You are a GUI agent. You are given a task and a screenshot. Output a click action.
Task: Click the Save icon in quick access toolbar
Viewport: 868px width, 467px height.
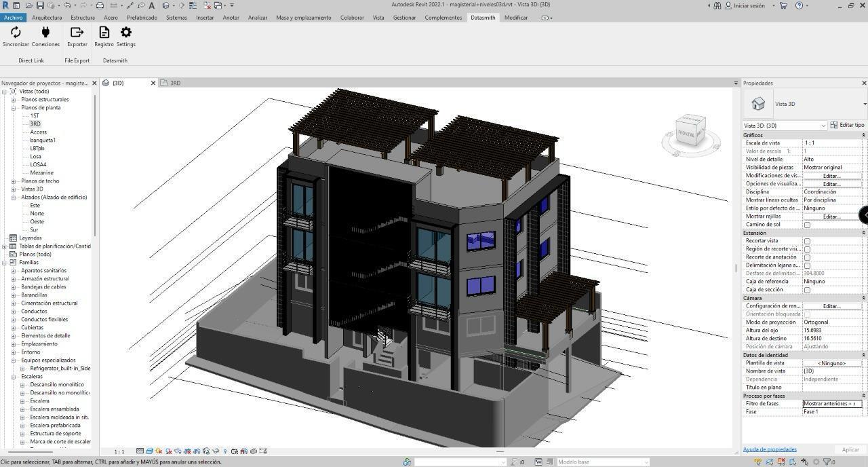pyautogui.click(x=39, y=5)
